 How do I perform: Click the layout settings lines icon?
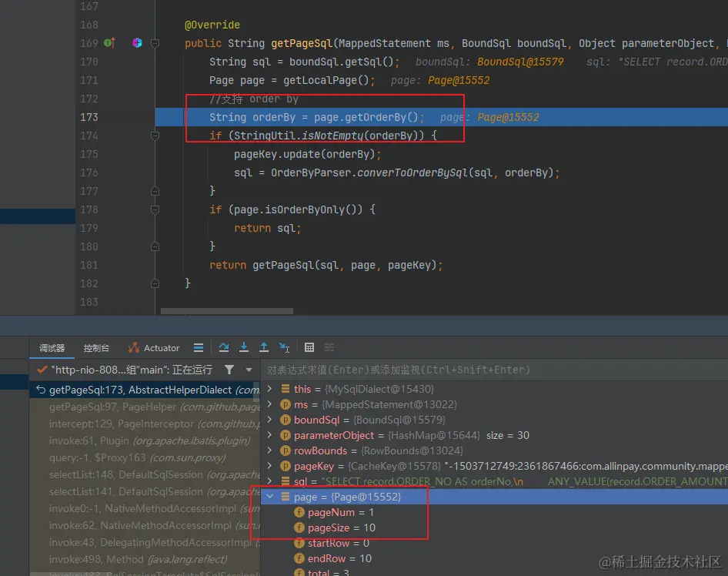tap(199, 347)
